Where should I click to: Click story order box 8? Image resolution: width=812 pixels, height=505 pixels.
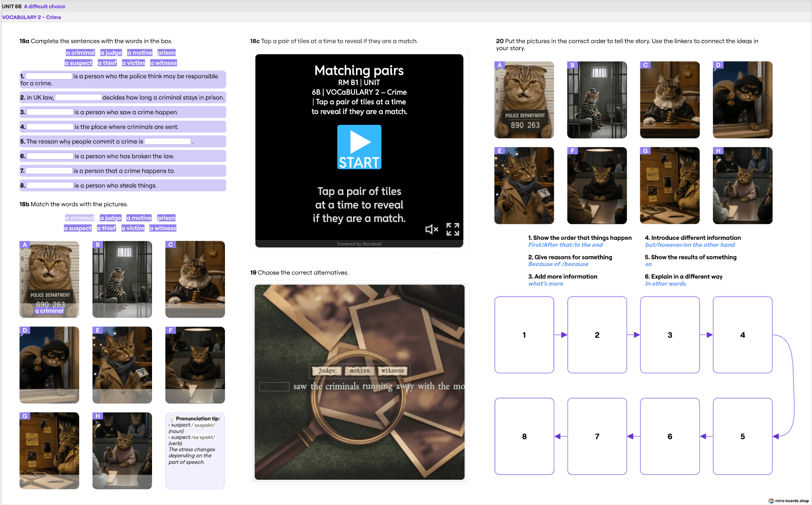524,436
